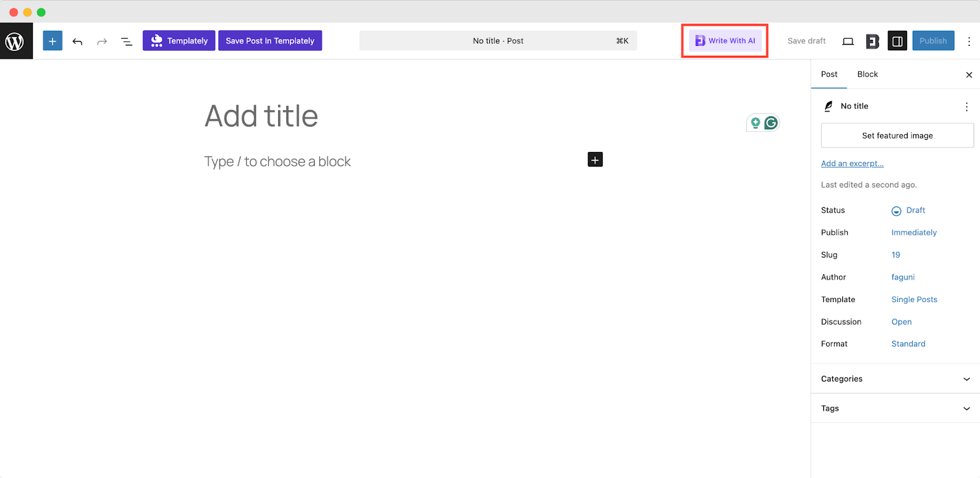
Task: Toggle the settings sidebar panel icon
Action: (897, 41)
